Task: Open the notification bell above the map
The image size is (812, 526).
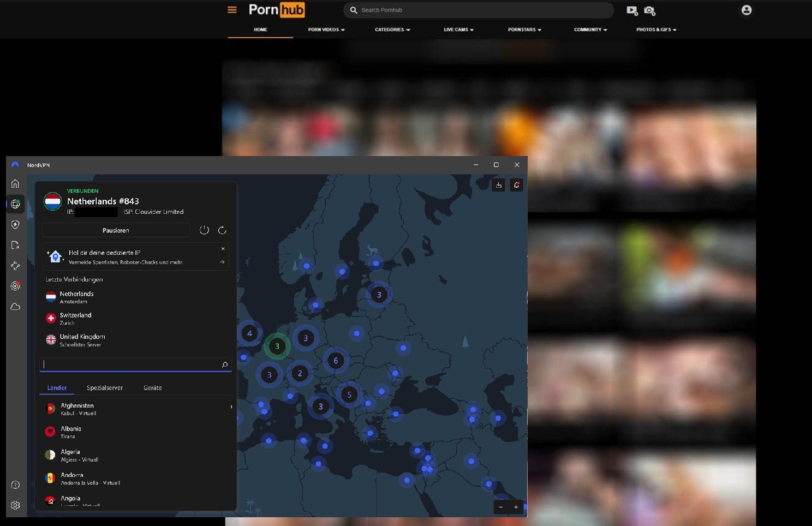Action: [x=516, y=185]
